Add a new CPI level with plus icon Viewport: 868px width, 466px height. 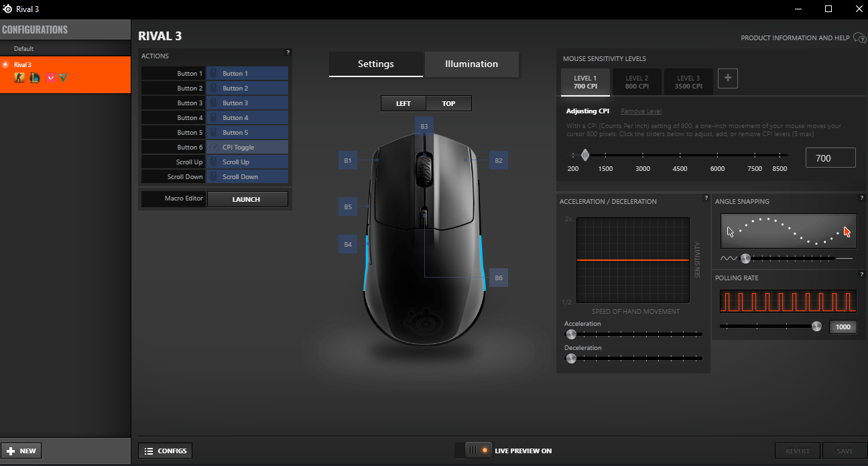pyautogui.click(x=728, y=78)
